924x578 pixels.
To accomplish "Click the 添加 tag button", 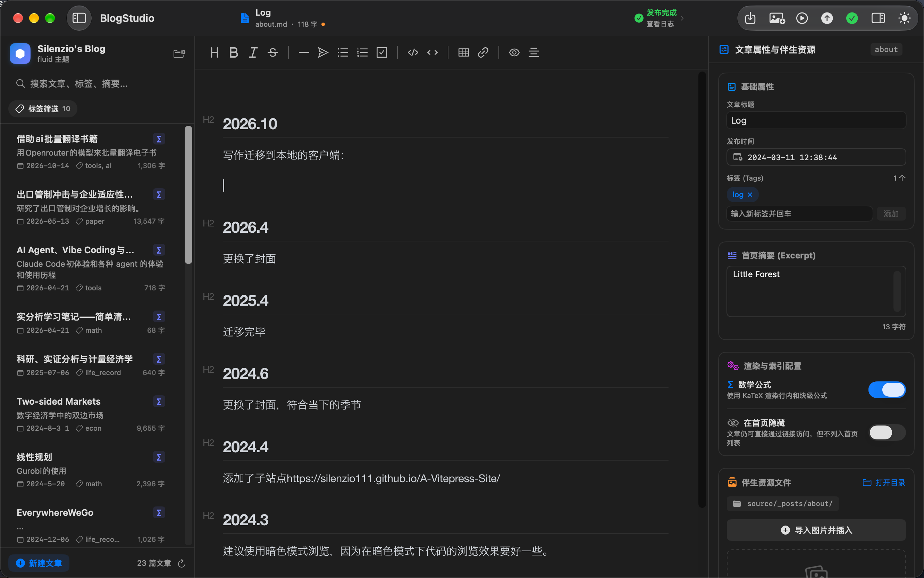I will coord(891,214).
